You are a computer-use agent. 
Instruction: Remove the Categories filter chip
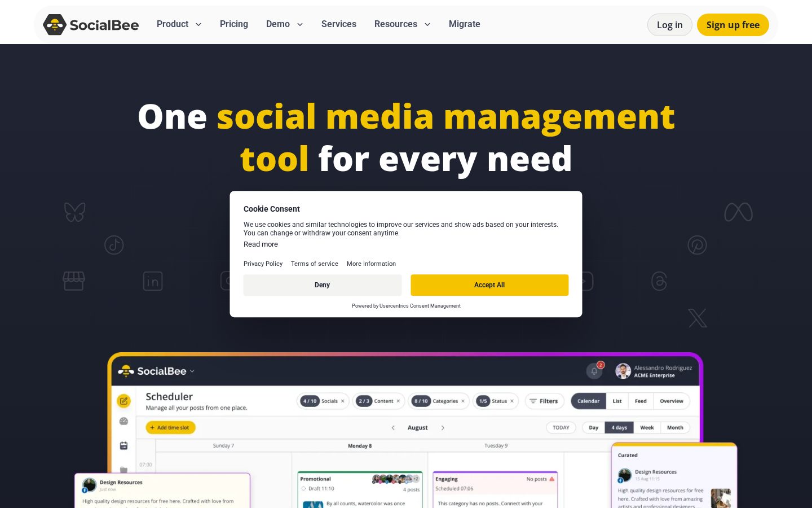[x=463, y=401]
